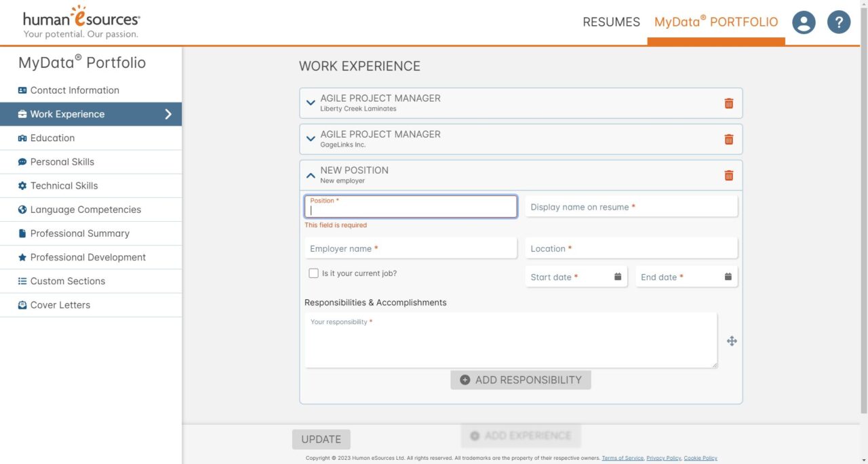Click the ADD RESPONSIBILITY button
868x464 pixels.
[x=520, y=380]
